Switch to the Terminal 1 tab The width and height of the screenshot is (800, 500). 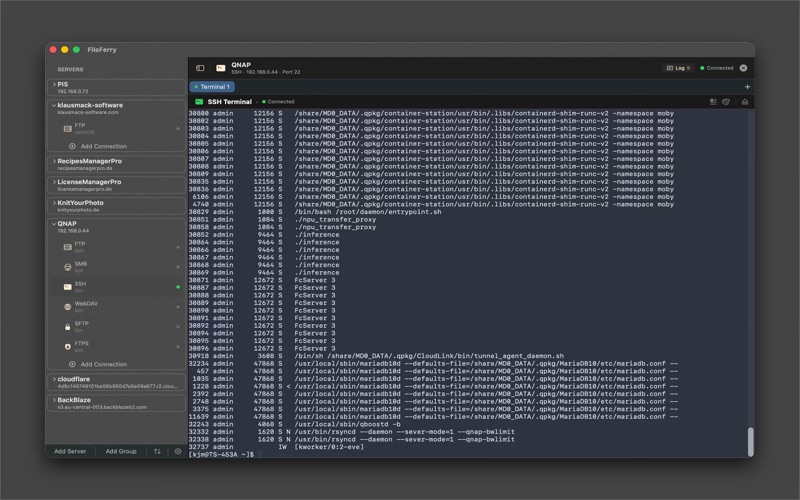tap(212, 87)
